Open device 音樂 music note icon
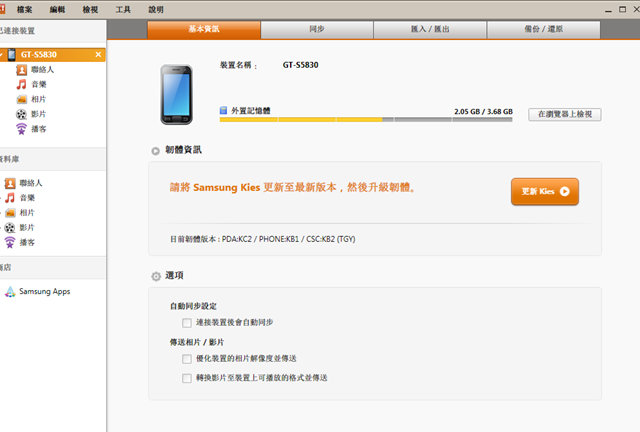Viewport: 640px width, 432px height. pyautogui.click(x=21, y=85)
